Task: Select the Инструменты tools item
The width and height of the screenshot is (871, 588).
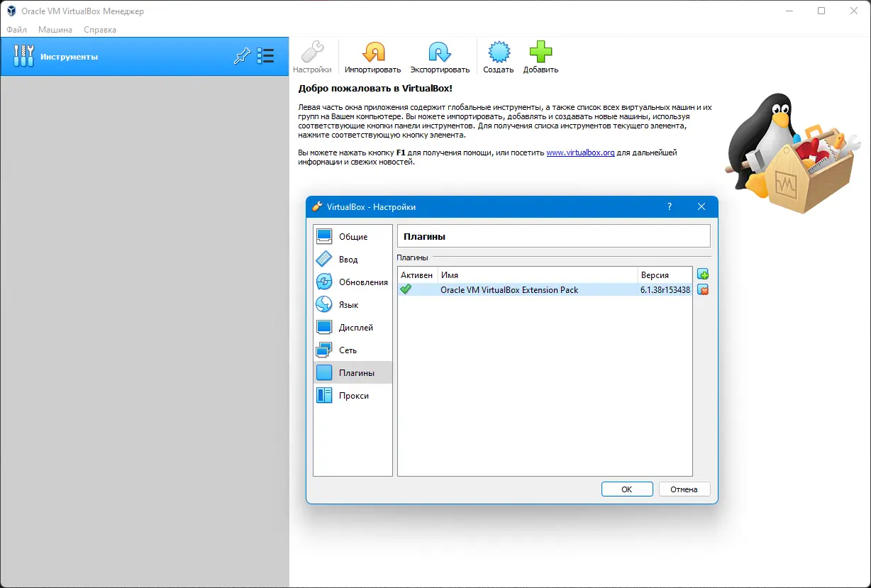Action: coord(145,57)
